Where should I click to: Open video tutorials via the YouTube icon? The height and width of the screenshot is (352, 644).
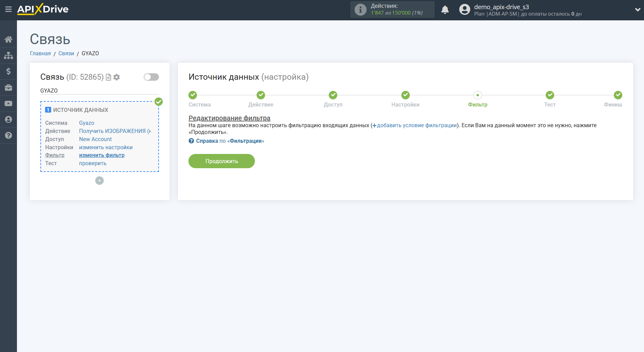point(8,103)
